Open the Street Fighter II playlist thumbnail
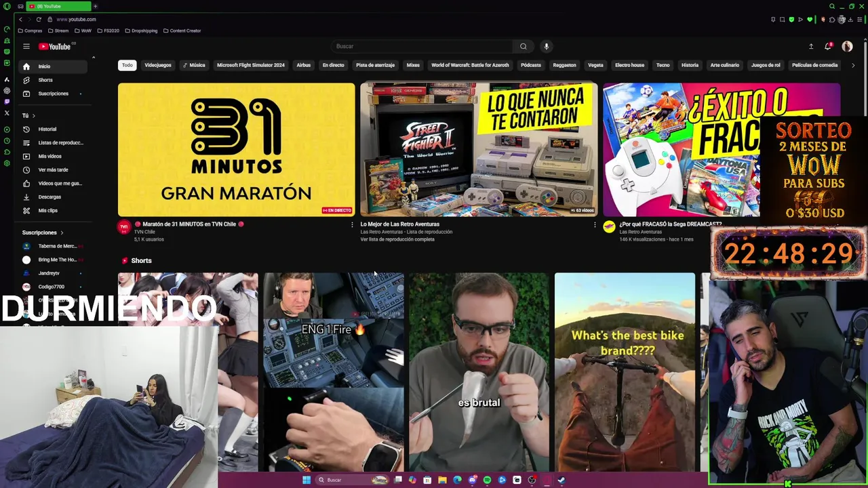 pos(479,150)
